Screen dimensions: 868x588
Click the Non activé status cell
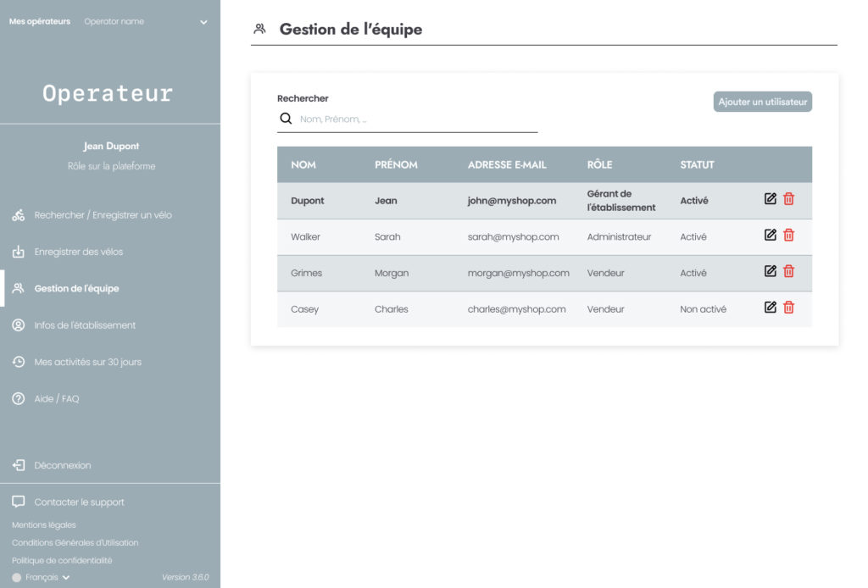[703, 309]
